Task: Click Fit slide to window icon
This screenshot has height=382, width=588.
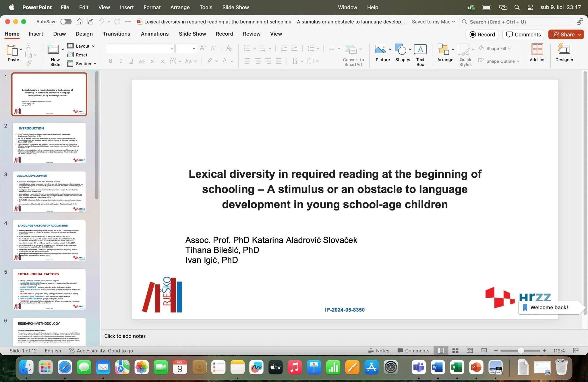Action: 575,350
